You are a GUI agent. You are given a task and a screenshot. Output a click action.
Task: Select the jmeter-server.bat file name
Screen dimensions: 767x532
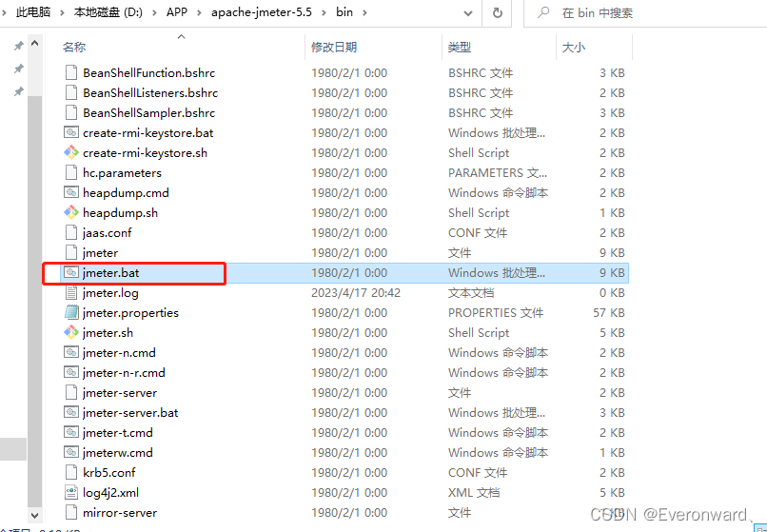tap(130, 413)
